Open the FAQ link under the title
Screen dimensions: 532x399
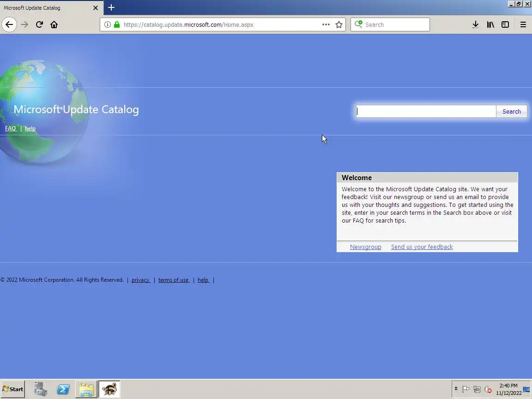[11, 128]
